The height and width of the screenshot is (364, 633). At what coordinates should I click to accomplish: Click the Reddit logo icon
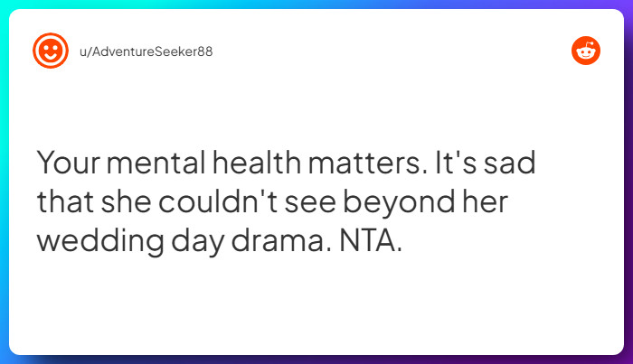pos(586,51)
